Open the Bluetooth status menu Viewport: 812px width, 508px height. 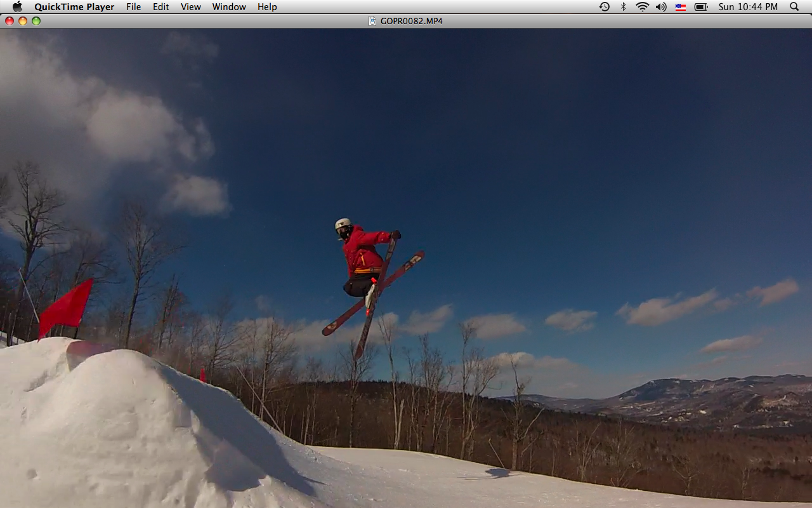click(x=622, y=7)
